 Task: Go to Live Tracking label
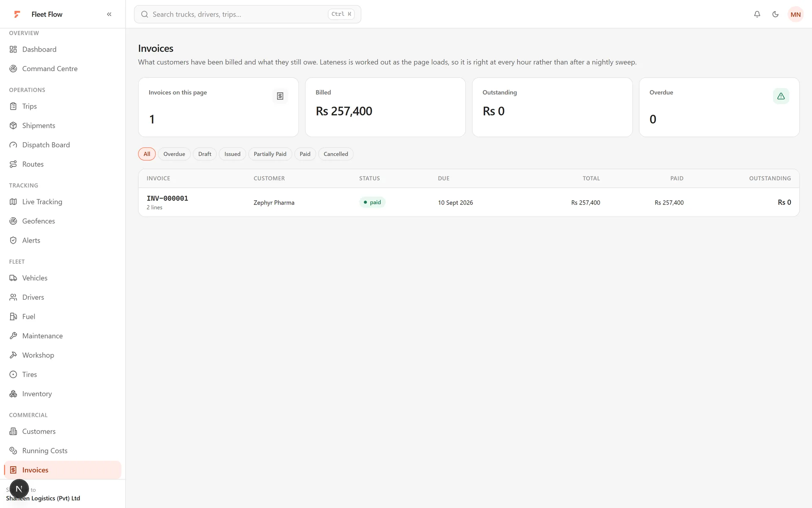point(42,202)
